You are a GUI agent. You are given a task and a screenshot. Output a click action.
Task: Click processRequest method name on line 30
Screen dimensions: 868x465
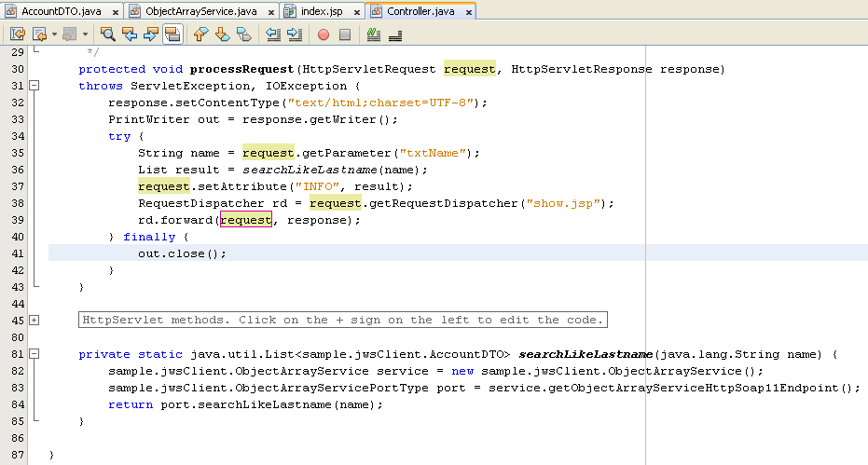pos(241,69)
